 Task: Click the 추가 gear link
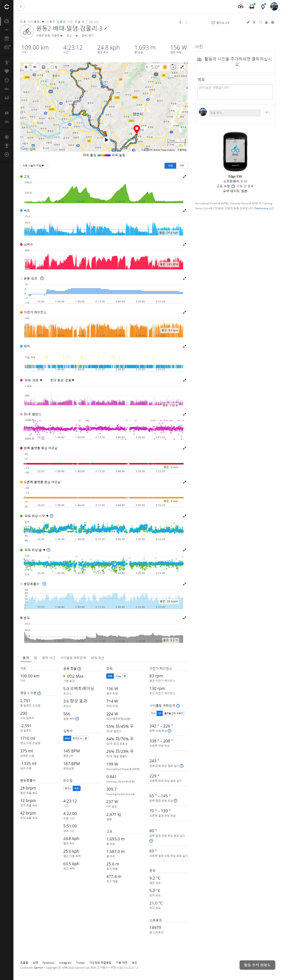[x=91, y=36]
